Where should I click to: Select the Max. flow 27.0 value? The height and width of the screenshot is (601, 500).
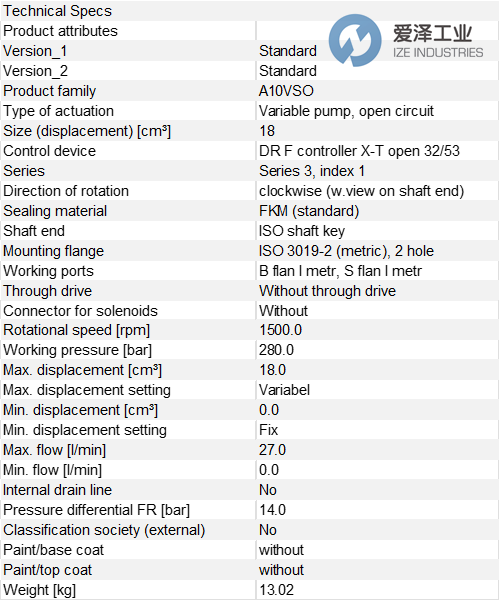point(272,450)
